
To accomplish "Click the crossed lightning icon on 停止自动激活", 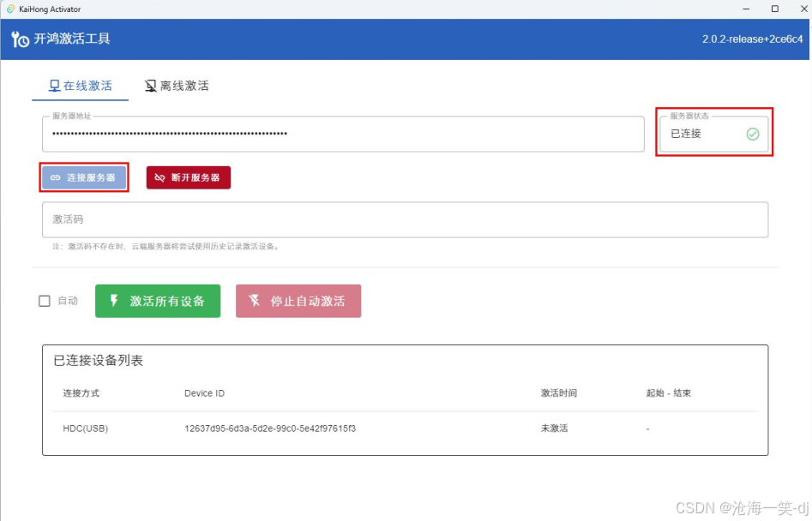I will pos(255,301).
